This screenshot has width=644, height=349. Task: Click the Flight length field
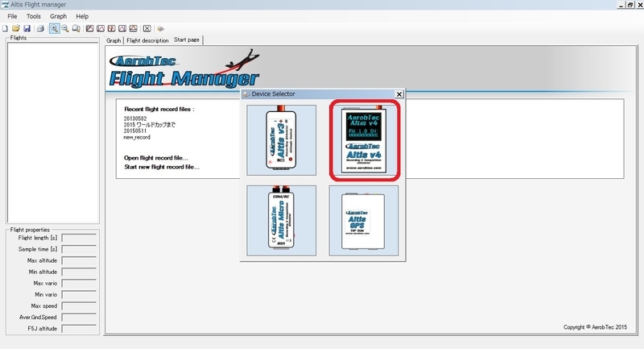click(79, 238)
